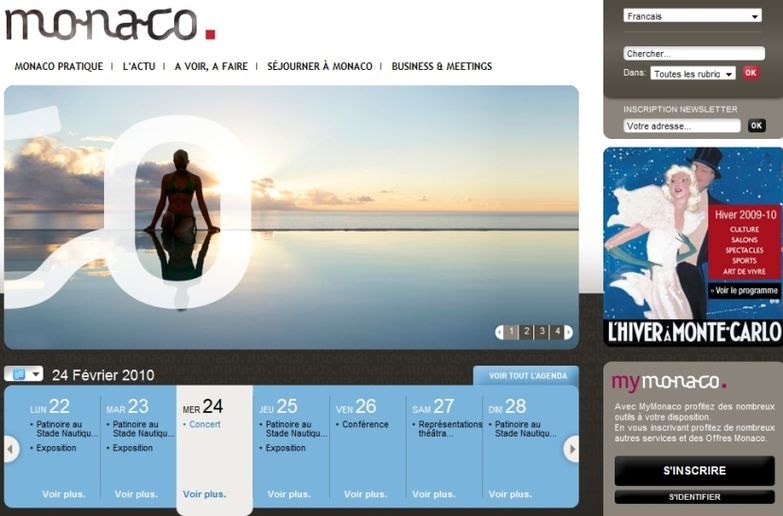This screenshot has width=783, height=516.
Task: Select slideshow page 3
Action: (x=542, y=332)
